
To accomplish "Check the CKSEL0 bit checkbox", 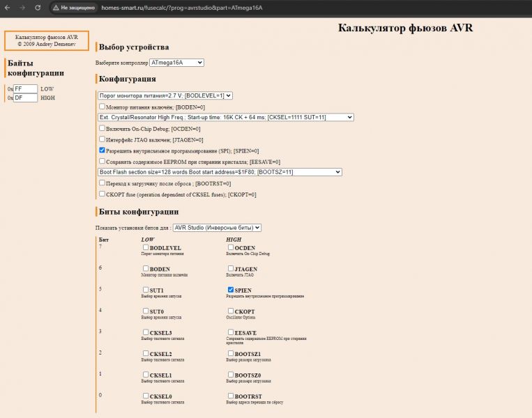I will pos(146,396).
